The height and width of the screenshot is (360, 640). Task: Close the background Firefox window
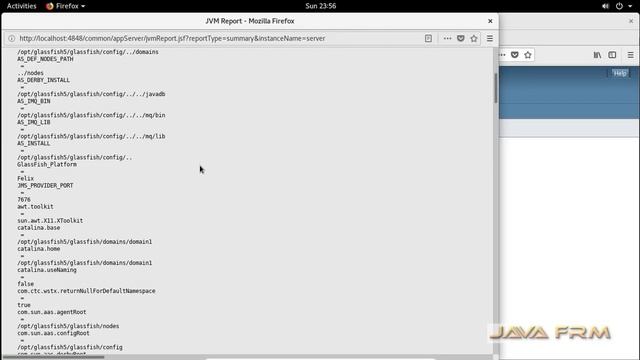coord(631,21)
